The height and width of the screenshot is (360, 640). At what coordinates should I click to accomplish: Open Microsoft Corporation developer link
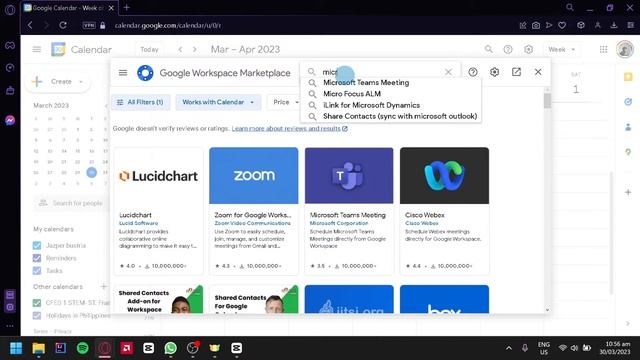click(x=339, y=223)
